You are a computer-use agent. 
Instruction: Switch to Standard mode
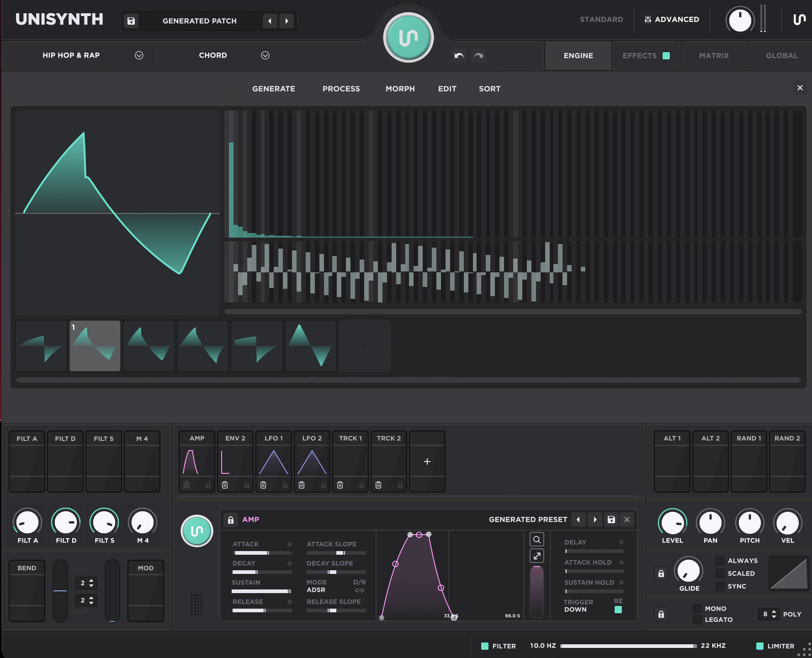click(x=601, y=19)
